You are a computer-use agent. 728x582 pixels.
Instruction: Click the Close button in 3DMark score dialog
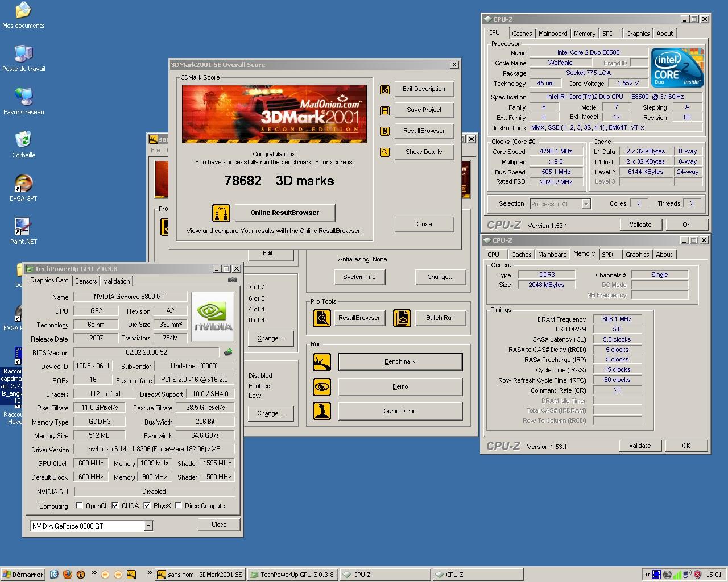coord(424,225)
